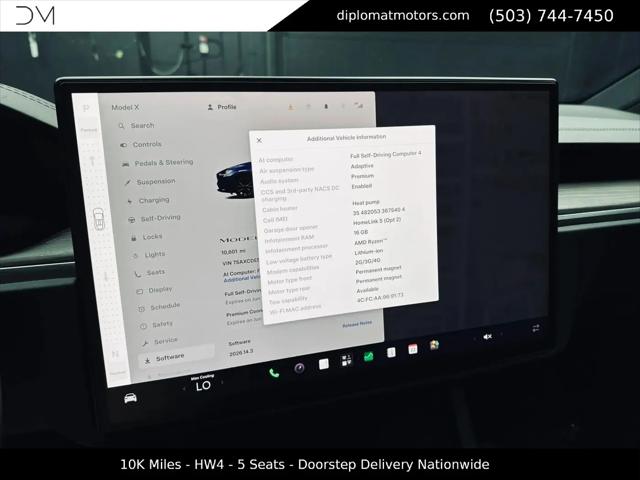Tap the 'AMD Ryzen' processor value
The height and width of the screenshot is (480, 640).
[x=371, y=242]
